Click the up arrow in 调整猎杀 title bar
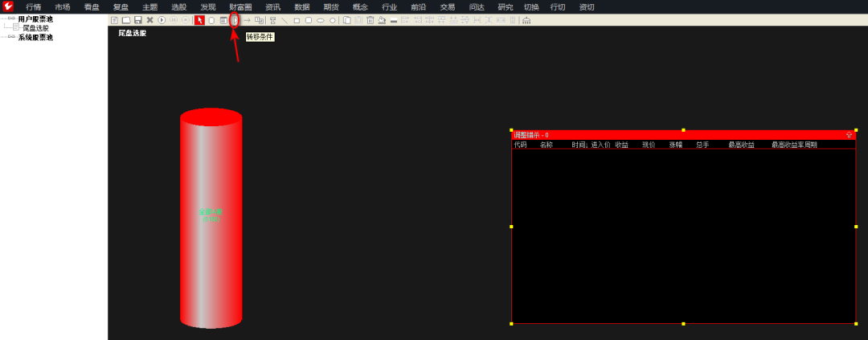 click(850, 134)
